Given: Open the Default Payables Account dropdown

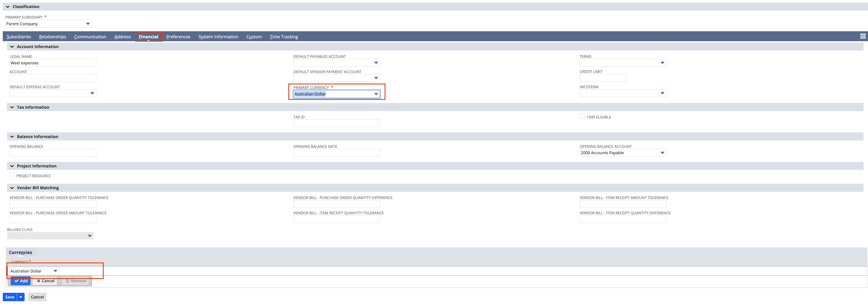Looking at the screenshot, I should click(x=376, y=63).
